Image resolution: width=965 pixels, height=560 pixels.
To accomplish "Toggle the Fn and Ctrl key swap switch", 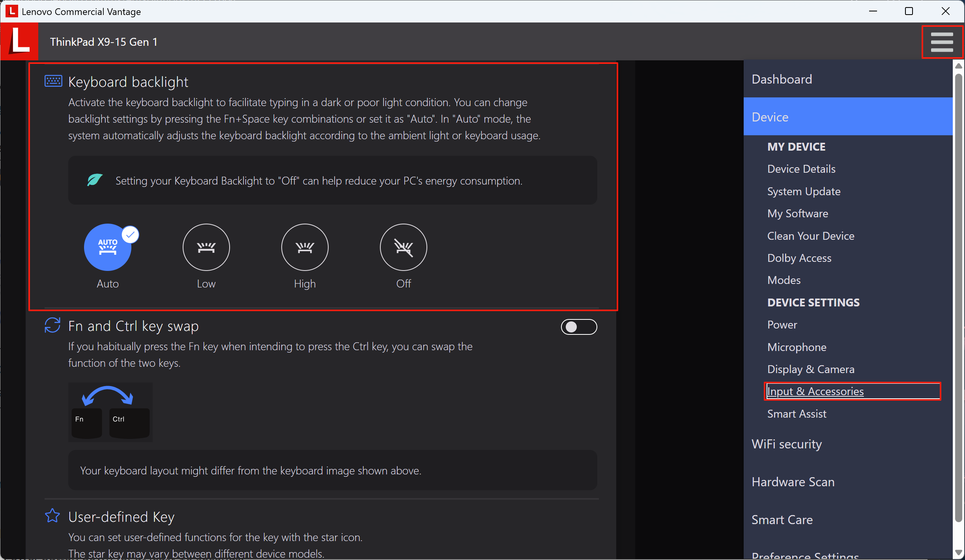I will tap(579, 327).
